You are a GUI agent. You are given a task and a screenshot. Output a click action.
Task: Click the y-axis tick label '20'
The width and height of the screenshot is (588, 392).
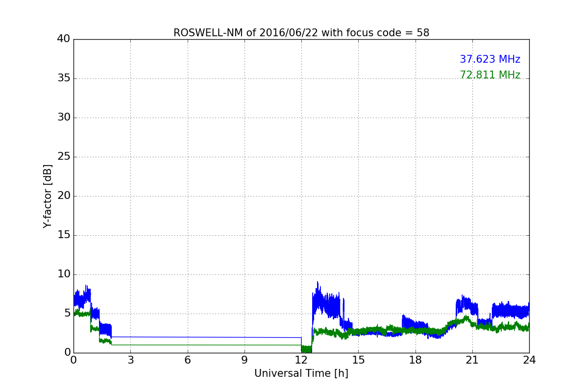point(64,196)
